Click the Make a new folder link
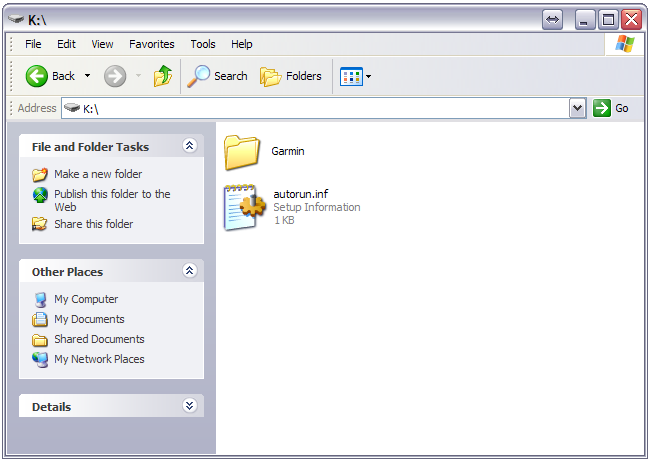 coord(98,174)
